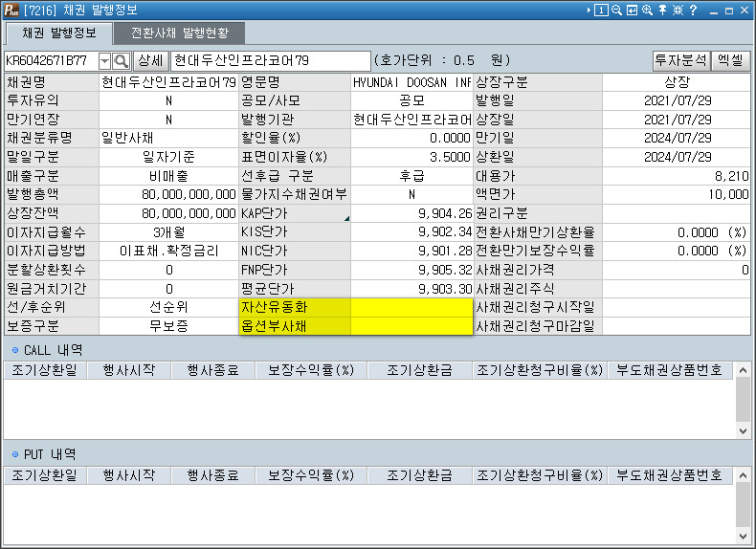Screen dimensions: 756x549
Task: Zoom in using the plus magnifier icon
Action: (x=647, y=11)
